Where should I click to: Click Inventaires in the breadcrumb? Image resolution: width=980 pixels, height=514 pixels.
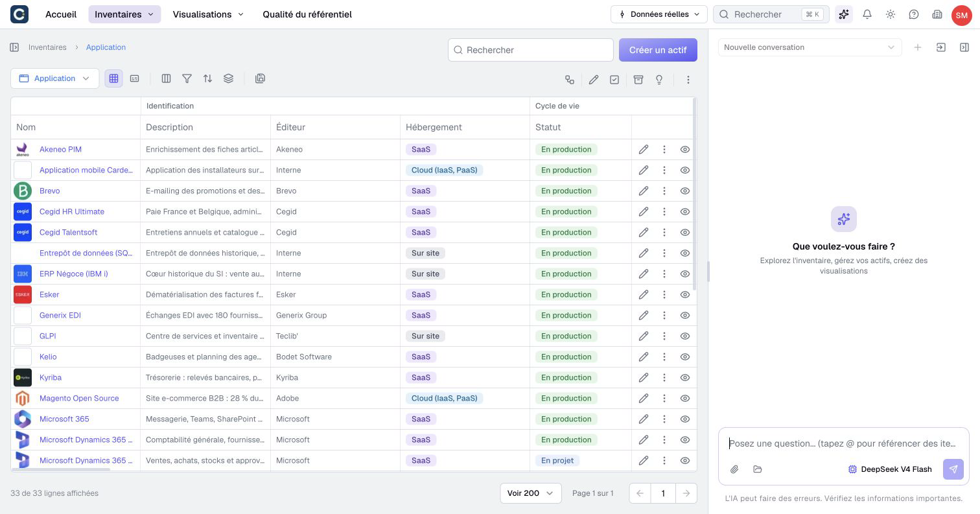(47, 47)
